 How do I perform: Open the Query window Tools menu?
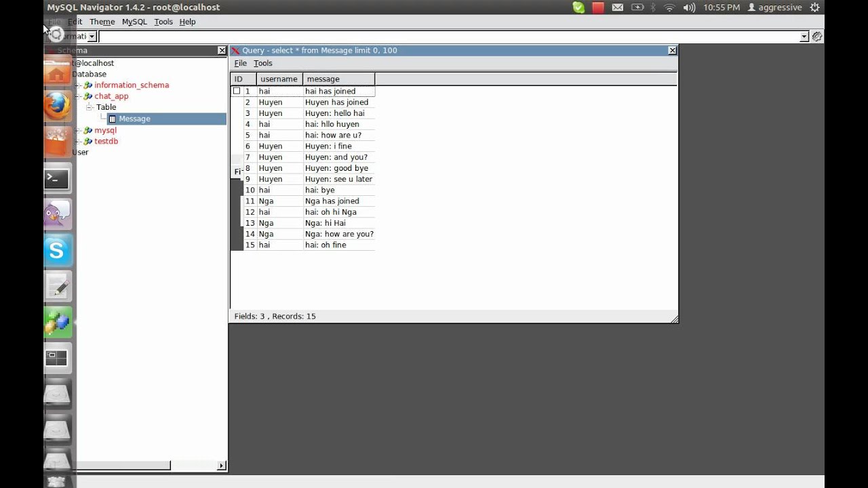click(263, 63)
